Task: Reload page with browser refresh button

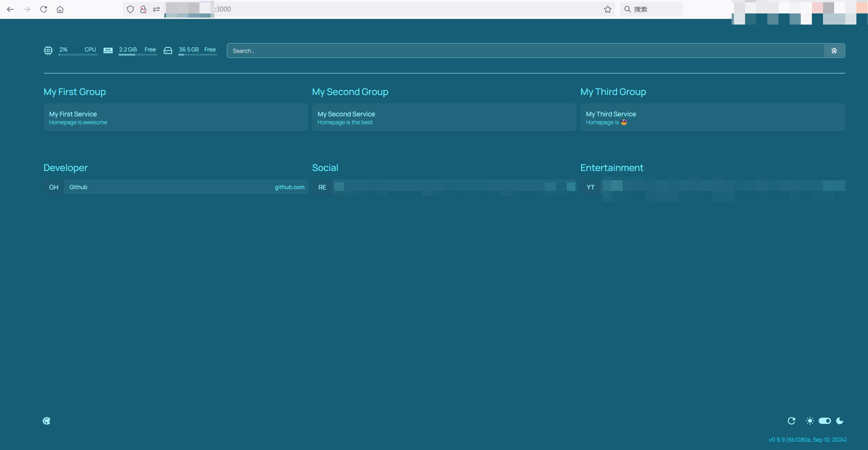Action: pos(44,9)
